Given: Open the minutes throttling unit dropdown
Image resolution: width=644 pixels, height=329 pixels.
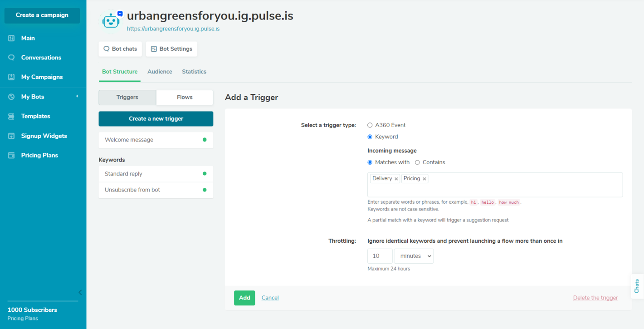Looking at the screenshot, I should 414,256.
